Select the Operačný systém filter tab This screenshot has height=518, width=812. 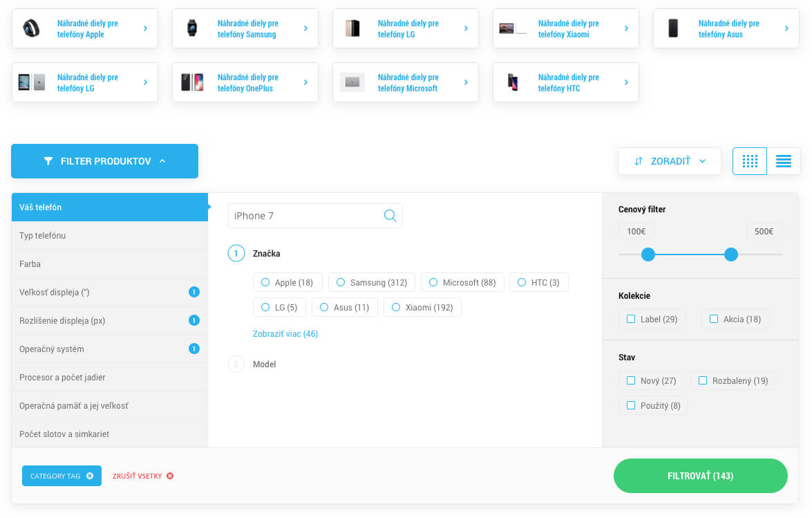[x=109, y=349]
